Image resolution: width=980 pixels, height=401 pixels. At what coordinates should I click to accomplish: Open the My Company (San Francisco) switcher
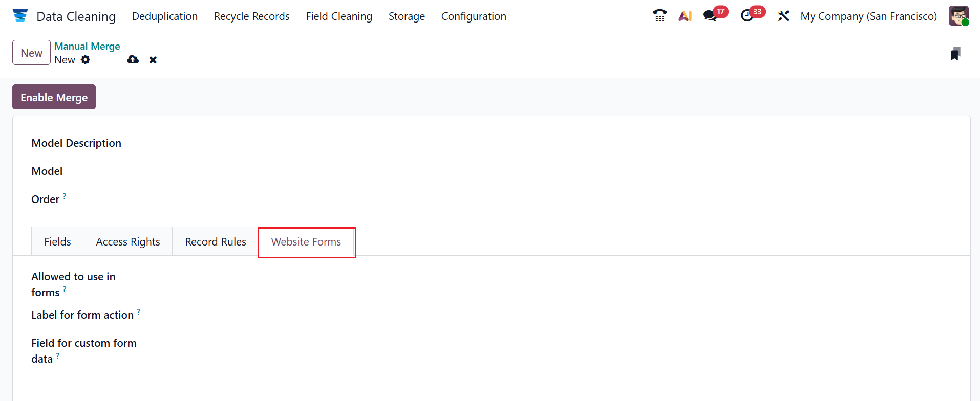click(868, 16)
